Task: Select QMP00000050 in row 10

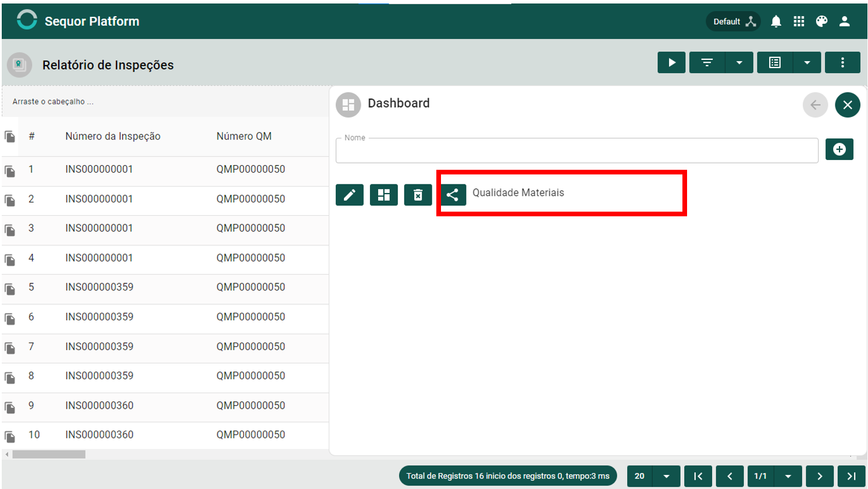Action: [251, 434]
